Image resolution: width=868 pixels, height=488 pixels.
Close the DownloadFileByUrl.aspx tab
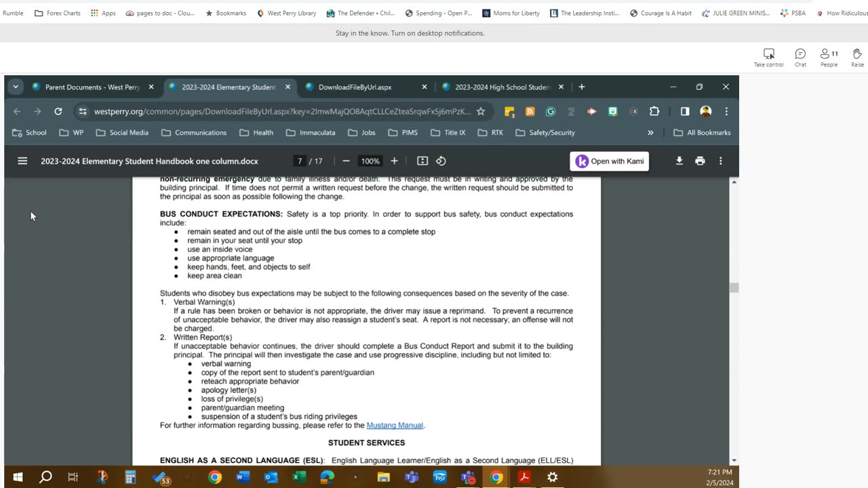point(425,87)
